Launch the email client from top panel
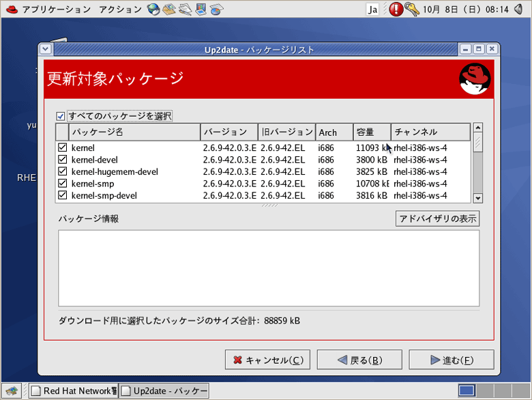This screenshot has height=400, width=532. (x=169, y=10)
